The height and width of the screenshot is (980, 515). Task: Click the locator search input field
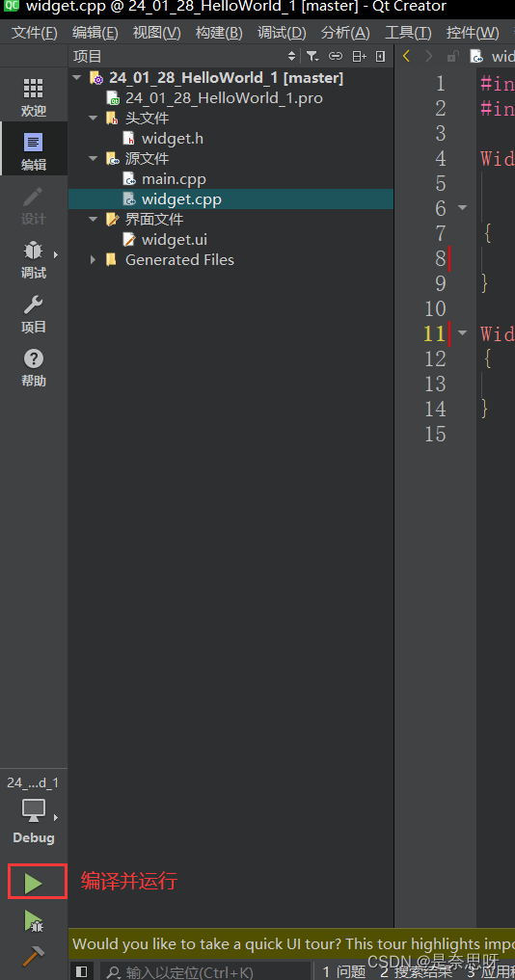[206, 972]
